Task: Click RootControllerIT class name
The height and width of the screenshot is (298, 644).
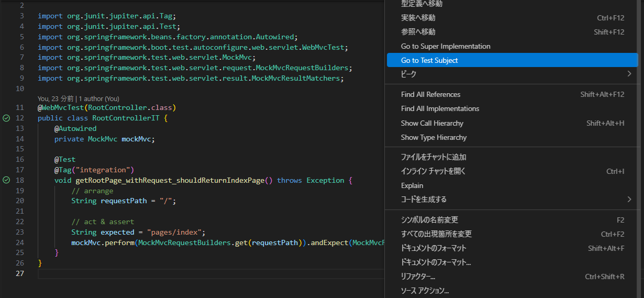Action: pyautogui.click(x=126, y=118)
